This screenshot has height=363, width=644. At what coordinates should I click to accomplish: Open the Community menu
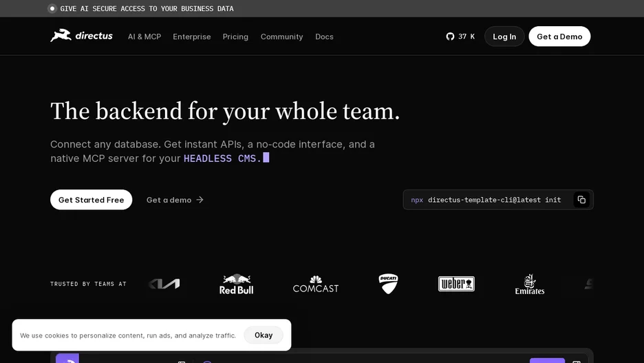pos(282,37)
